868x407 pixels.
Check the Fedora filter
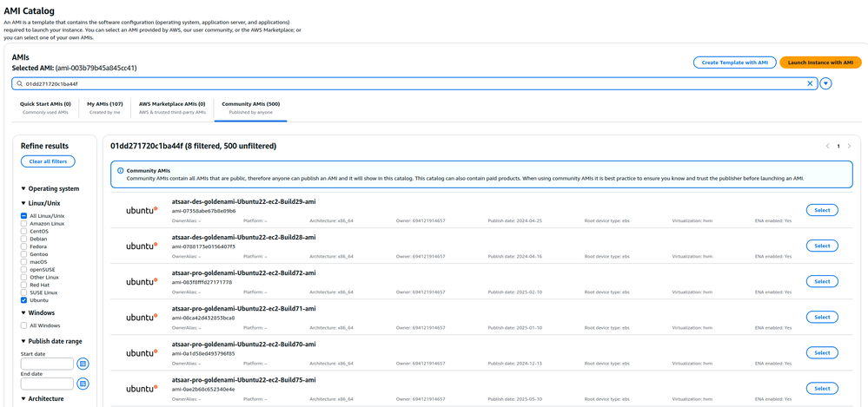[23, 246]
